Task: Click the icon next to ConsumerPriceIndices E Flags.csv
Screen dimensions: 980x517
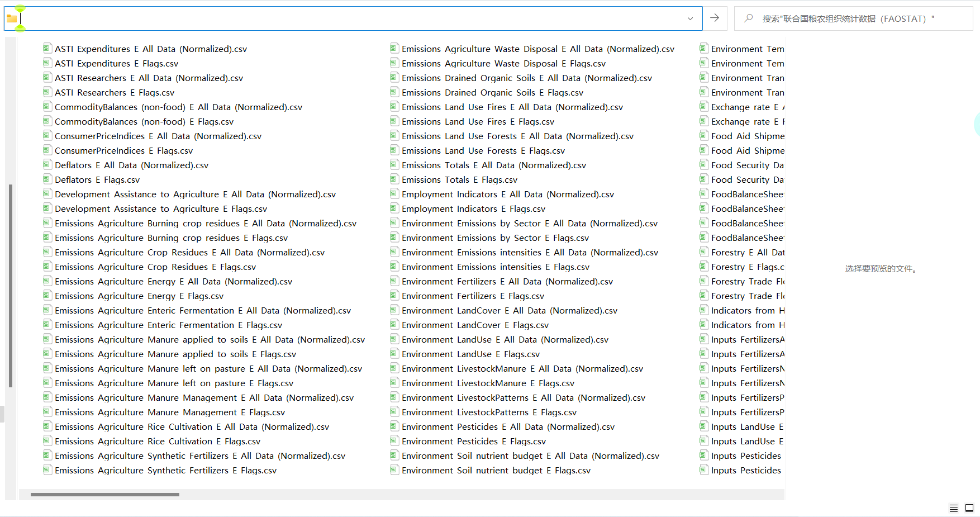Action: (47, 150)
